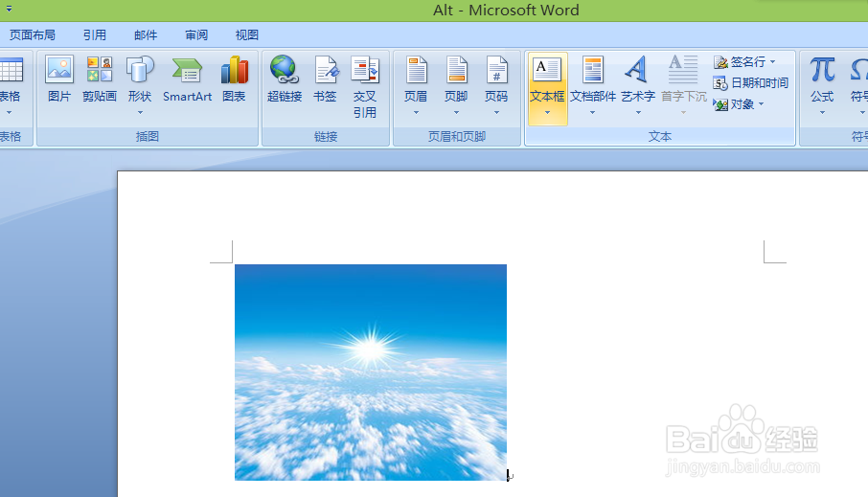Click the 页眉 header icon

point(416,70)
